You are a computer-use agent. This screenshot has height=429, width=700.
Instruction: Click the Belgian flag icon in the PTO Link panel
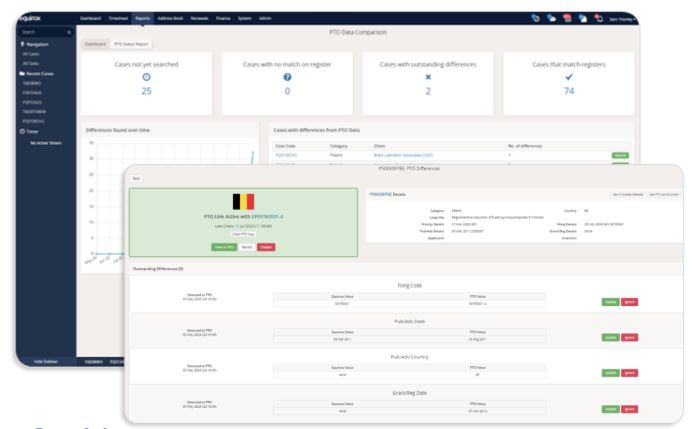[245, 201]
